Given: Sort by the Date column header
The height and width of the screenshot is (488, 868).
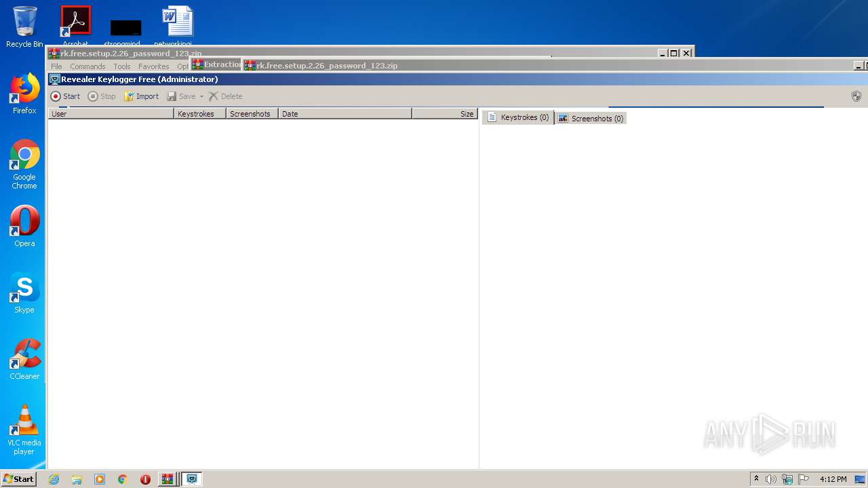Looking at the screenshot, I should (x=345, y=114).
